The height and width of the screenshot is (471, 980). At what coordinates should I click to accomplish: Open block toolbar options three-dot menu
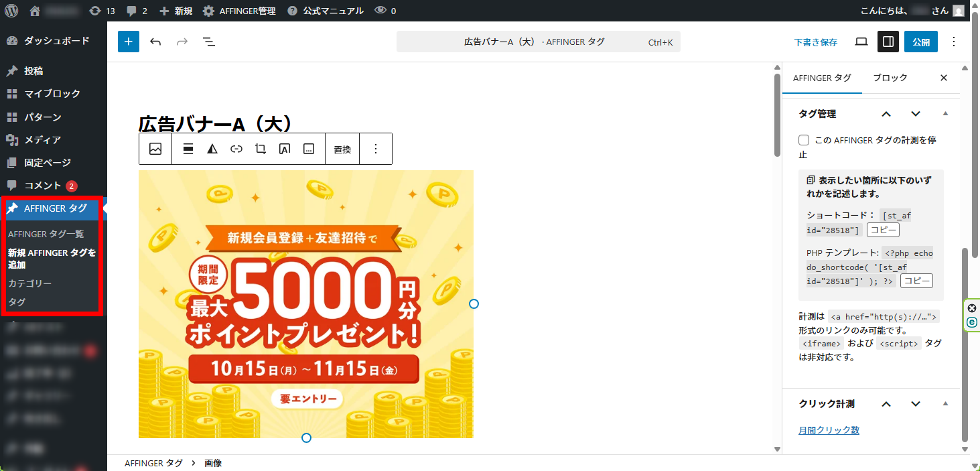click(376, 149)
